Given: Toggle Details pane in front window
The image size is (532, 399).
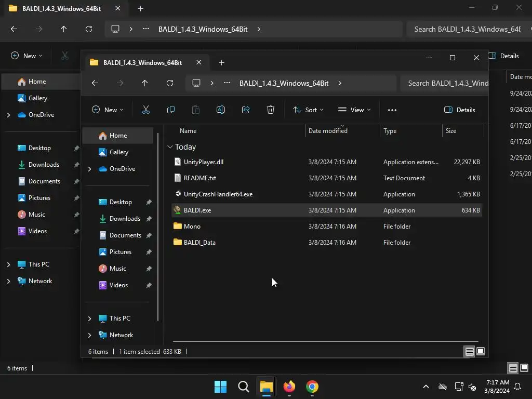Looking at the screenshot, I should [460, 110].
